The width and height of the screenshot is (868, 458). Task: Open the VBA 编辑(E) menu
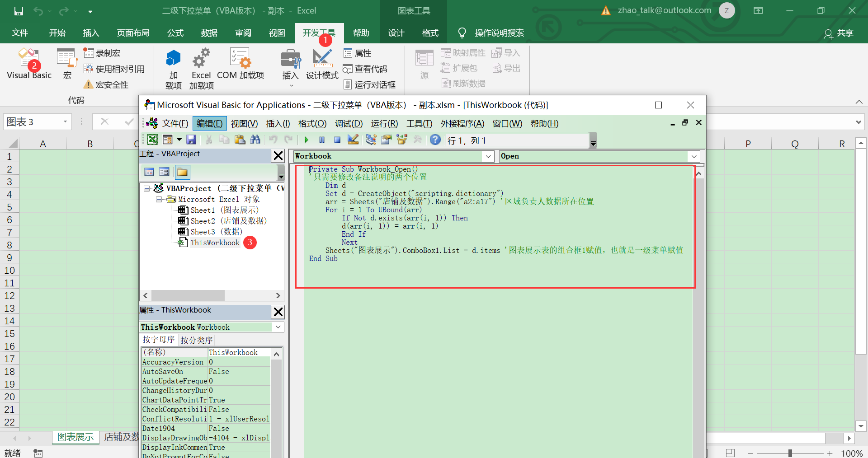click(x=209, y=123)
